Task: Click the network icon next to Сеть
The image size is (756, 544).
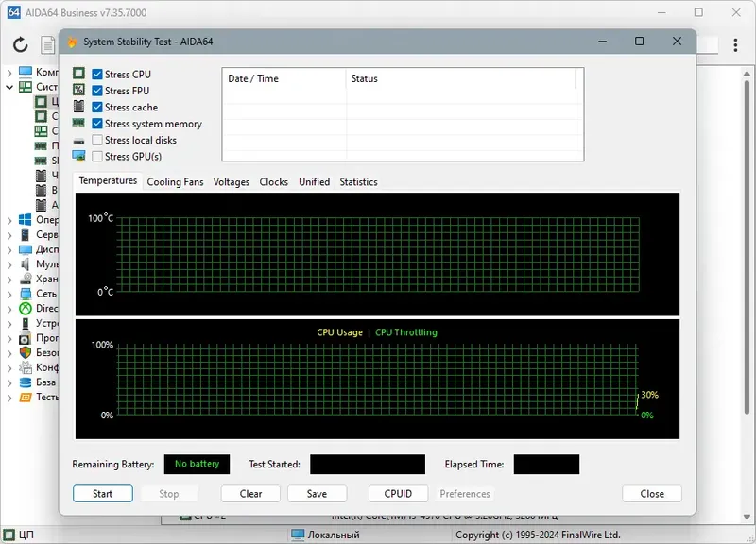Action: [26, 294]
